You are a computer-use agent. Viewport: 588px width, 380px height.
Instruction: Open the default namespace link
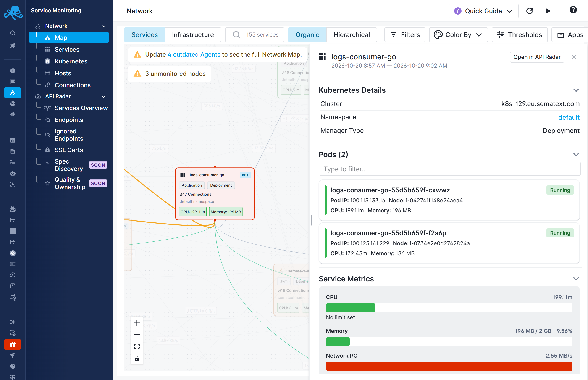(x=569, y=117)
